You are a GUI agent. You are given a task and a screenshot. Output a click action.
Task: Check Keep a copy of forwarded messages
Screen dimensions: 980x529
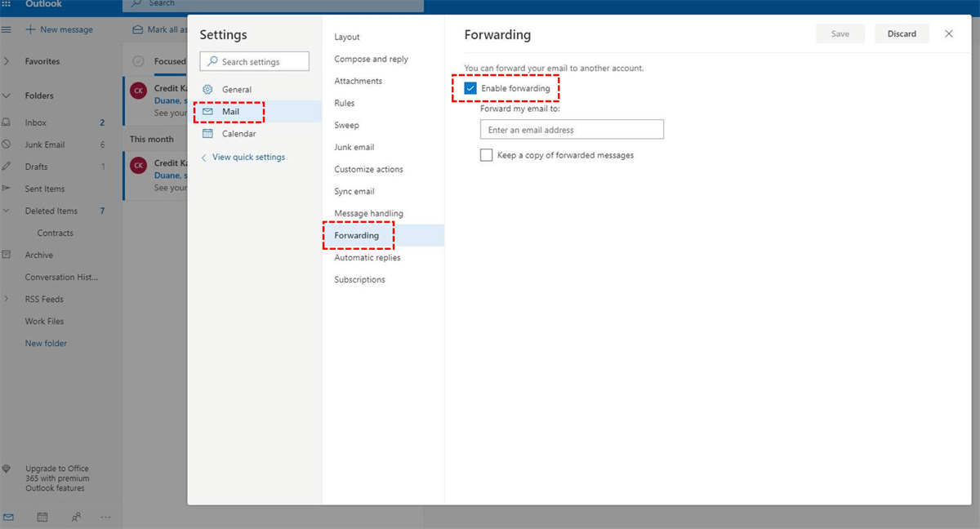coord(487,155)
